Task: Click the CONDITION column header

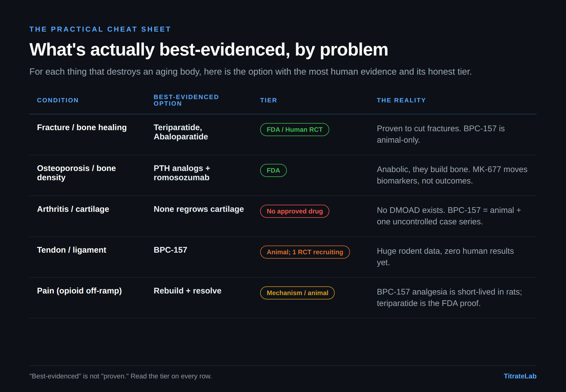Action: click(x=58, y=100)
